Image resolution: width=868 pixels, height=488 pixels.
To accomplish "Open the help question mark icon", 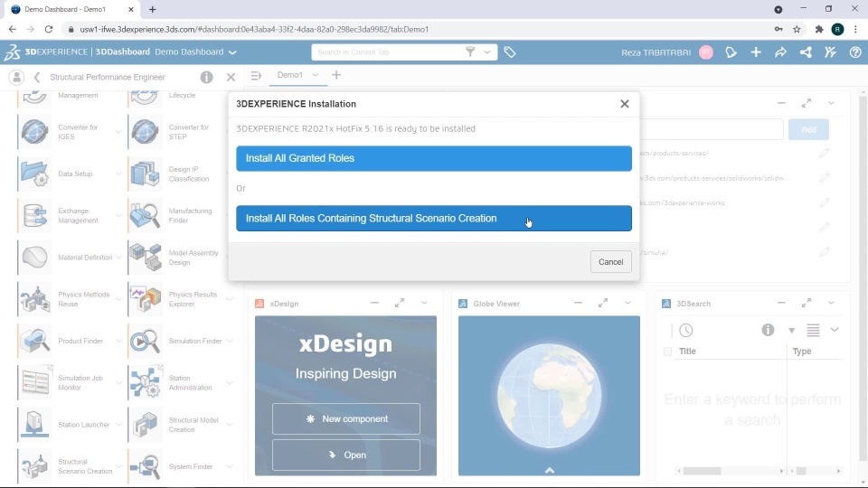I will click(x=855, y=52).
